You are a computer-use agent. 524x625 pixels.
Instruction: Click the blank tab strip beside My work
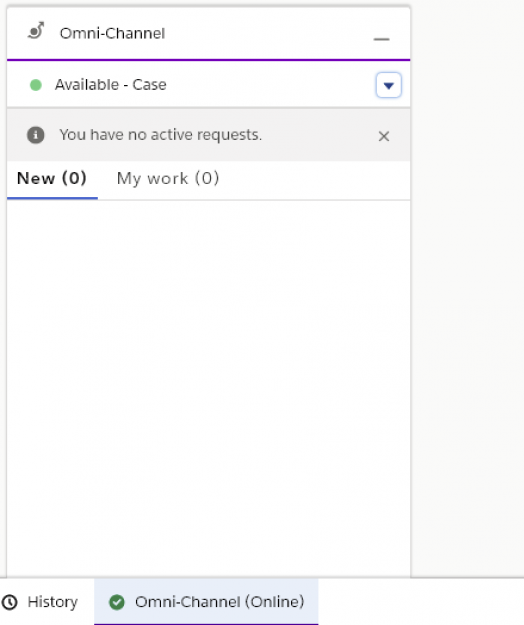point(315,178)
